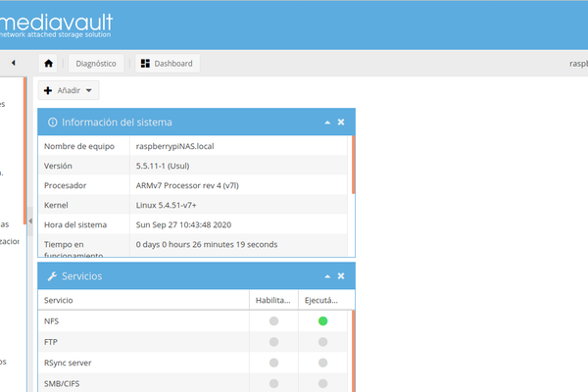Click NFS running green indicator
The image size is (588, 392).
pyautogui.click(x=322, y=321)
